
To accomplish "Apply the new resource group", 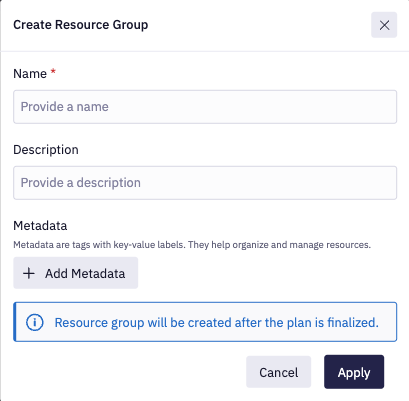I will pos(354,372).
